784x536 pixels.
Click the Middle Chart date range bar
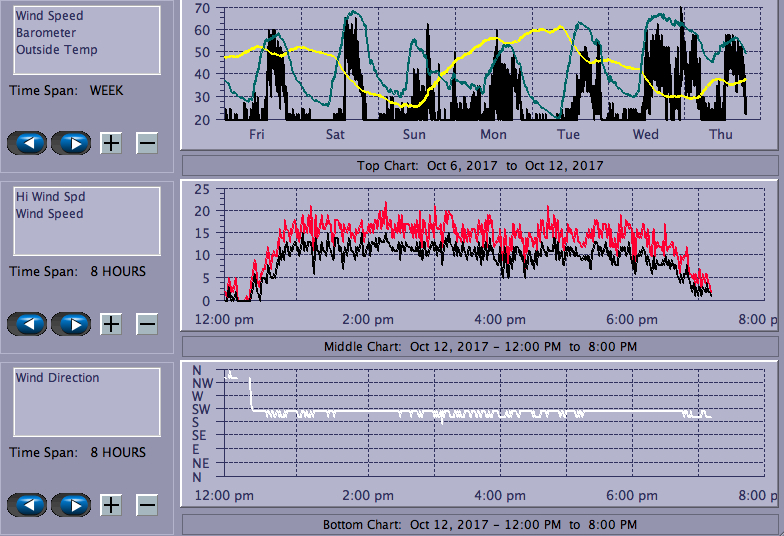pyautogui.click(x=479, y=347)
